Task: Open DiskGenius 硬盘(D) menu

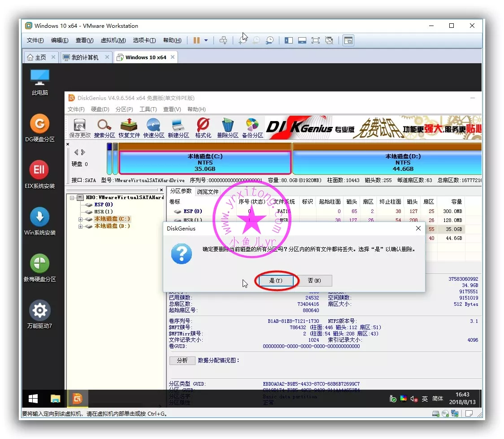Action: pos(100,109)
